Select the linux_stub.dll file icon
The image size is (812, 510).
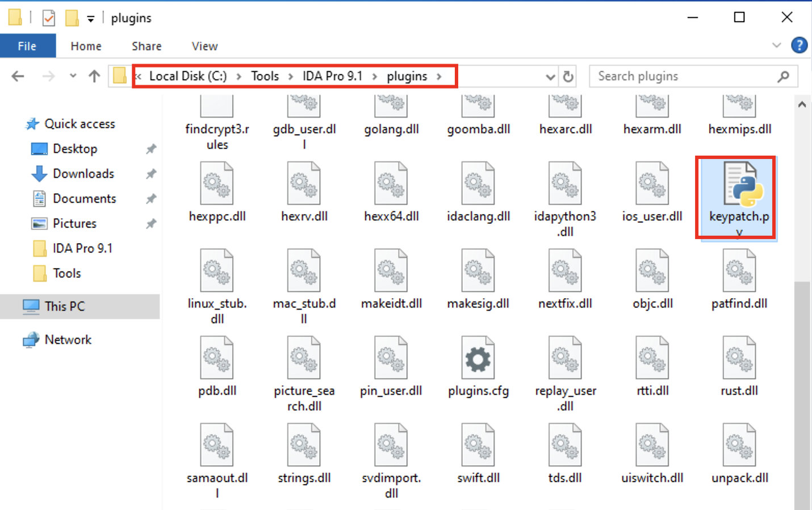217,270
